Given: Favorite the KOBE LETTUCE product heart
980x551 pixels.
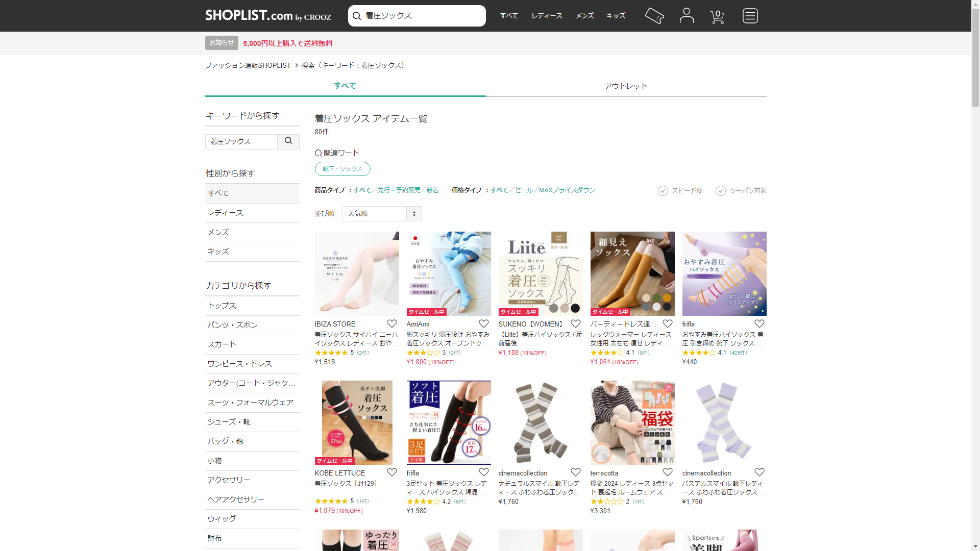Looking at the screenshot, I should [x=392, y=472].
